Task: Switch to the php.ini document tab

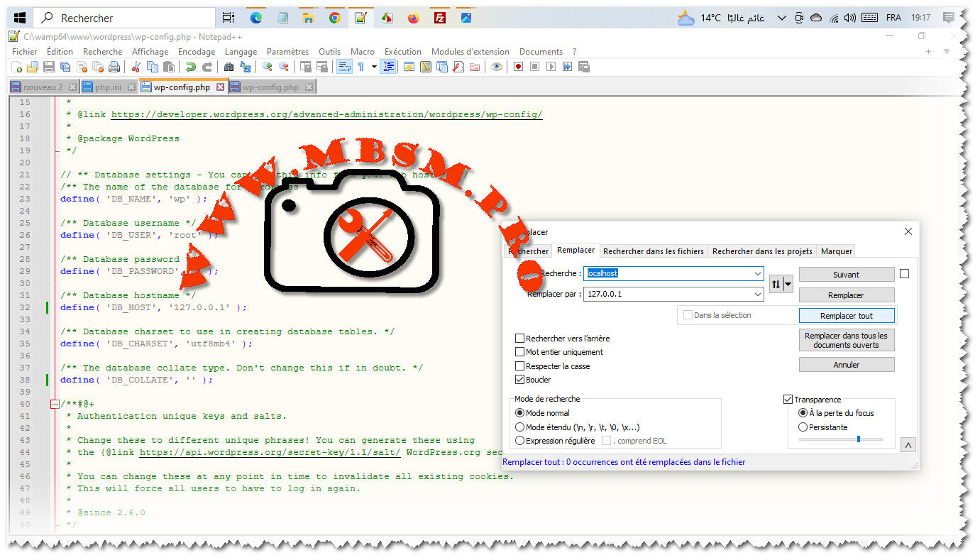Action: [108, 87]
